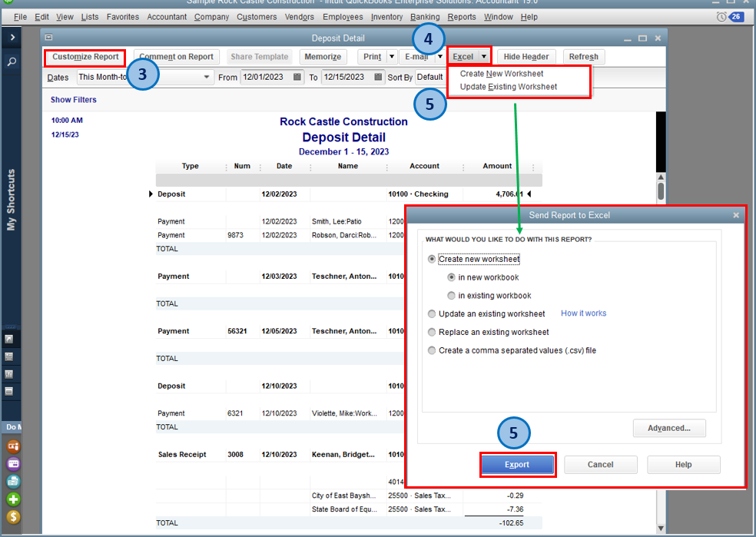756x537 pixels.
Task: Click the Show Filters link
Action: (73, 100)
